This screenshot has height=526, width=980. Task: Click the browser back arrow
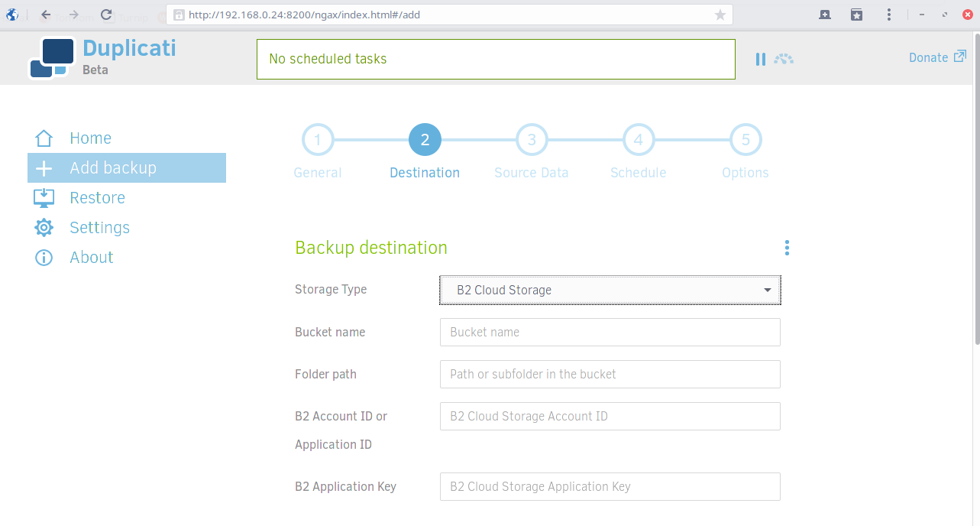coord(47,15)
